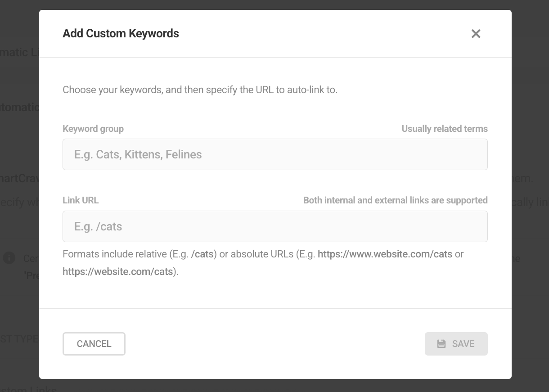Click the 'Add Custom Keywords' dialog title

[121, 33]
